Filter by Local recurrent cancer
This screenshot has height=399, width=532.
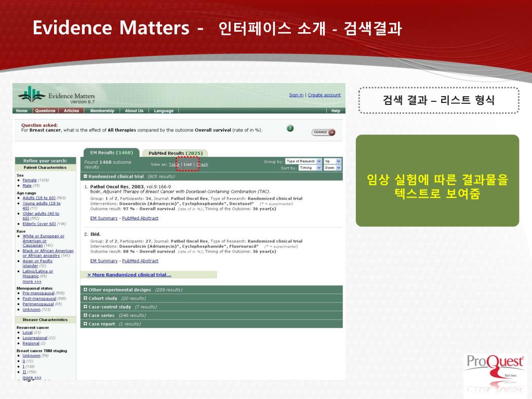pos(28,332)
